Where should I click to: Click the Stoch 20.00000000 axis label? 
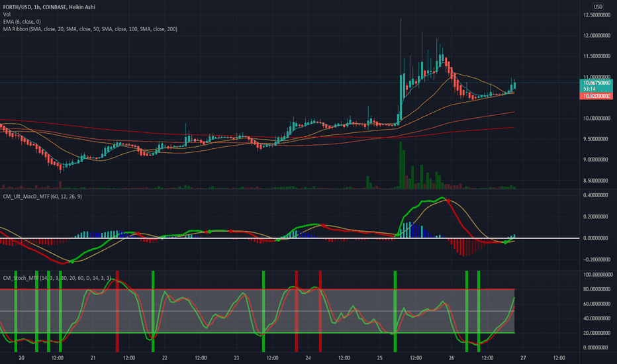click(x=597, y=333)
